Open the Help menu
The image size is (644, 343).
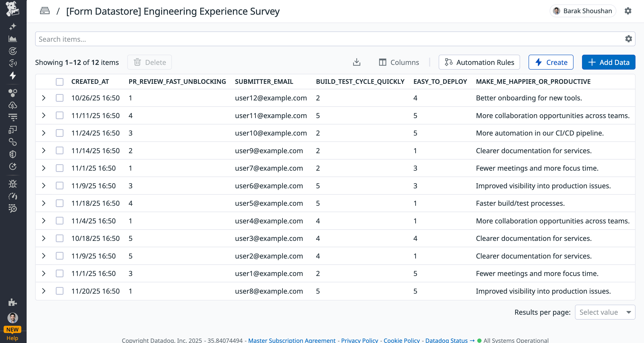13,338
